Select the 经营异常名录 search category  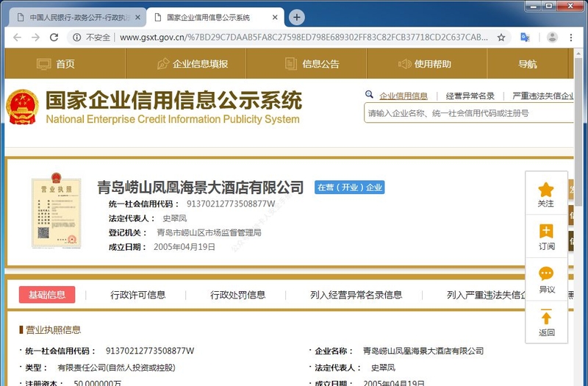(x=470, y=96)
